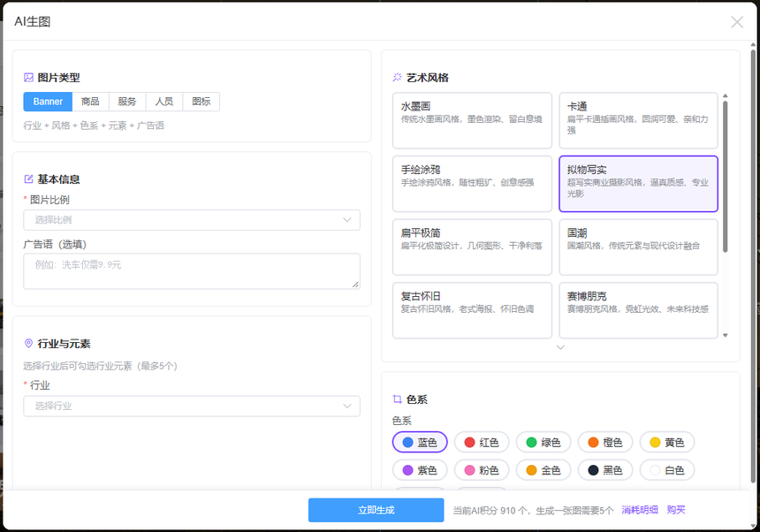Select the 蓝色 color scheme

[420, 443]
